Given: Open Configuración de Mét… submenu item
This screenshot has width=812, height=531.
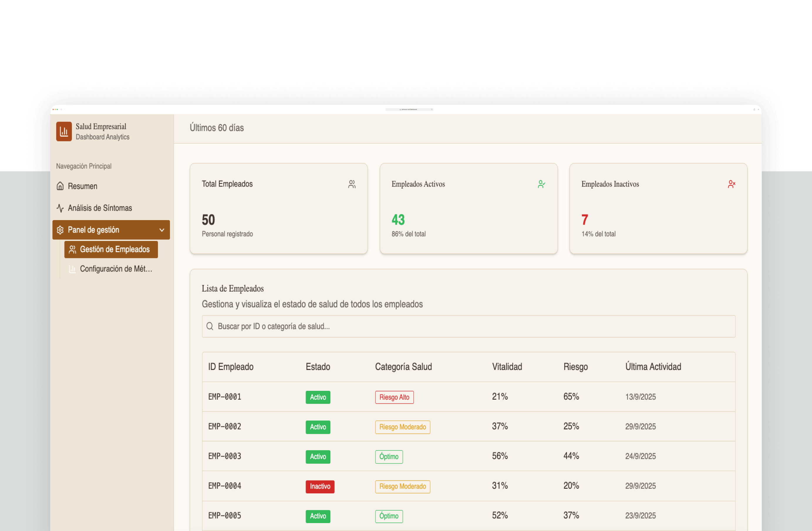Looking at the screenshot, I should tap(116, 269).
